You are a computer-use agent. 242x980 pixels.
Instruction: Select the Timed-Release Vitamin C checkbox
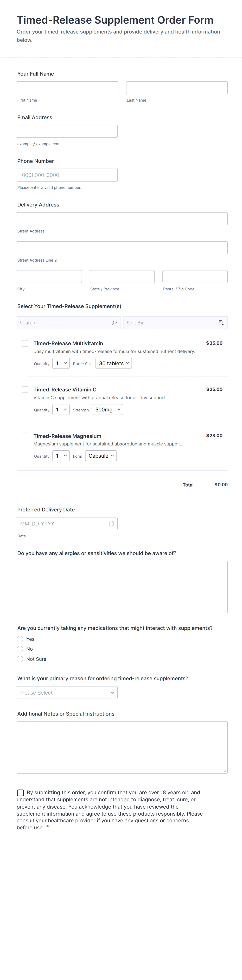click(x=25, y=390)
